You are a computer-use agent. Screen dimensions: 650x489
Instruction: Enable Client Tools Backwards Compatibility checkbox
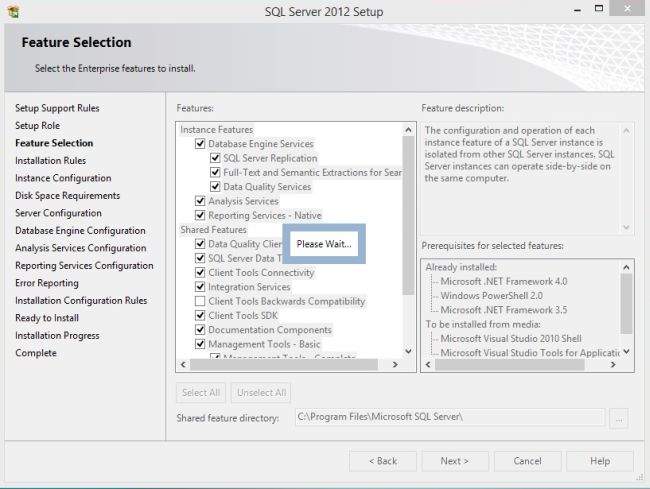pyautogui.click(x=200, y=301)
